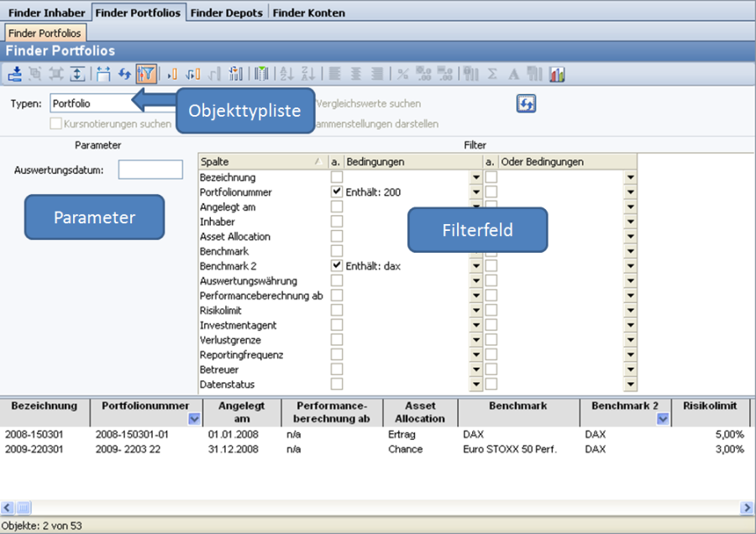
Task: Sort results by the Risikolimit column header
Action: 710,406
